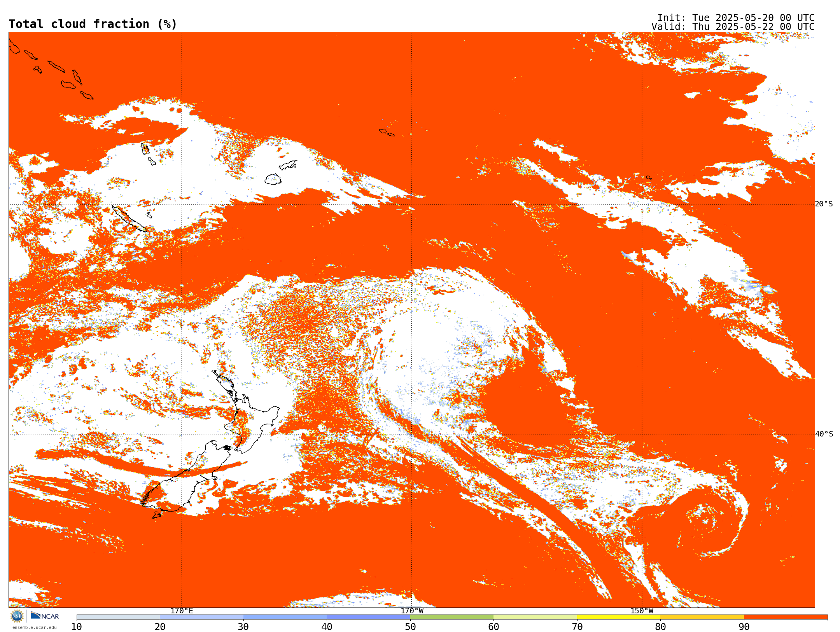The image size is (840, 632).
Task: Click the colorbar tick label 40
Action: (x=327, y=627)
